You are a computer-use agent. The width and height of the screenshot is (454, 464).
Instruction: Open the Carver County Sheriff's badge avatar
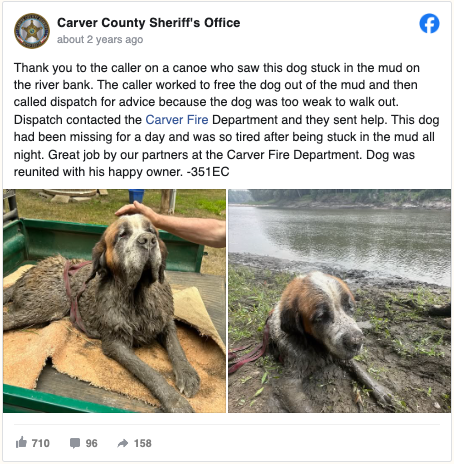point(32,31)
